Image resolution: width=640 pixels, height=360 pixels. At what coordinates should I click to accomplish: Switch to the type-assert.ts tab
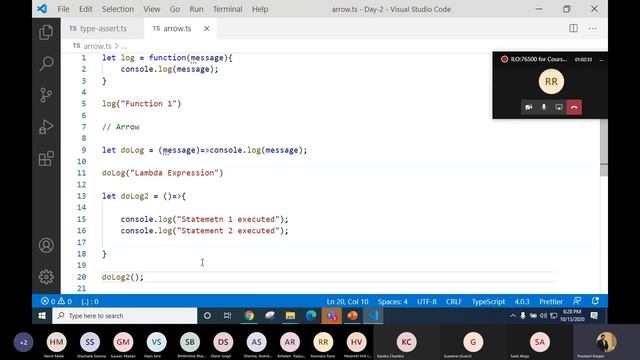[x=102, y=29]
